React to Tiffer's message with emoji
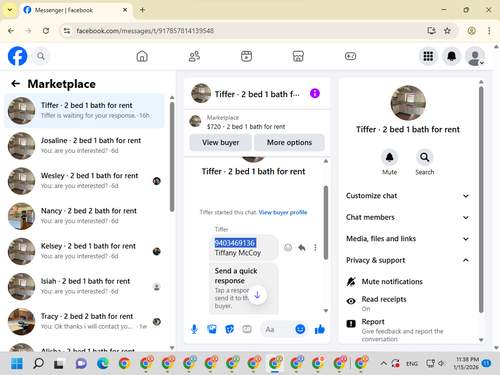 tap(288, 247)
